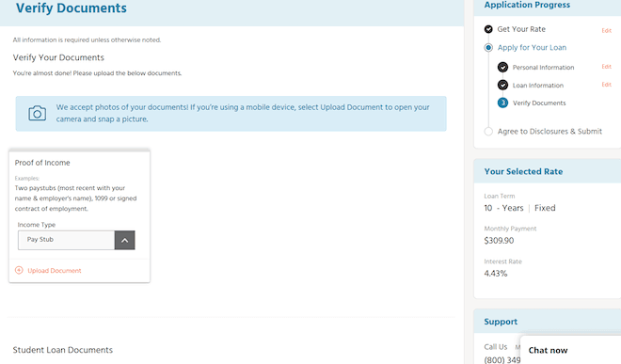Click the 10 - Years loan term value
This screenshot has height=364, width=621.
click(503, 208)
